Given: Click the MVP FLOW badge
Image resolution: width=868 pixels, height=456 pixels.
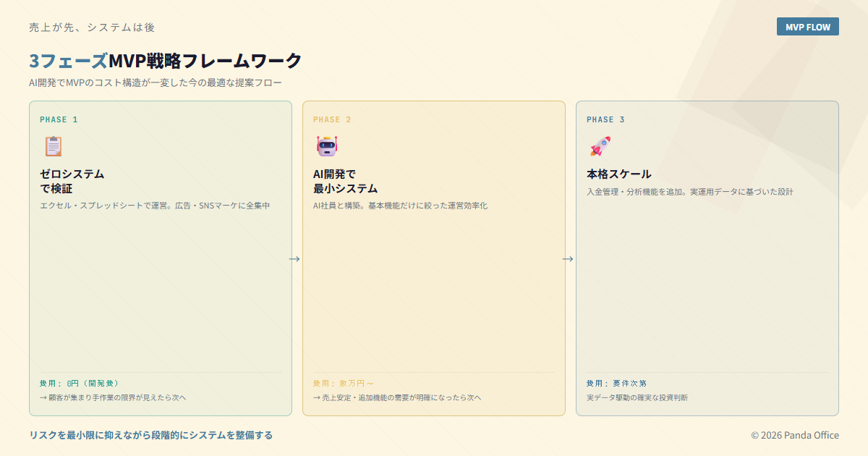Looking at the screenshot, I should click(x=807, y=27).
